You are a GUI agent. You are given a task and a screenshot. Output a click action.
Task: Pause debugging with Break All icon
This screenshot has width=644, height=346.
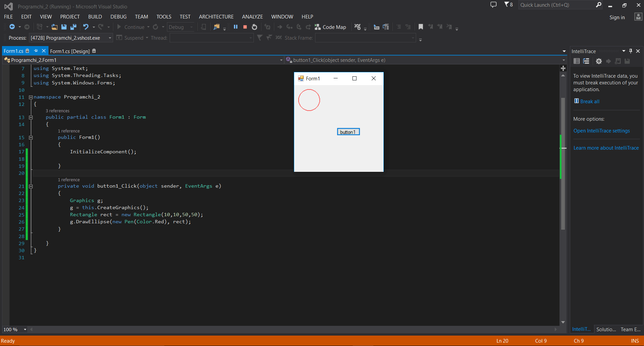pos(236,27)
